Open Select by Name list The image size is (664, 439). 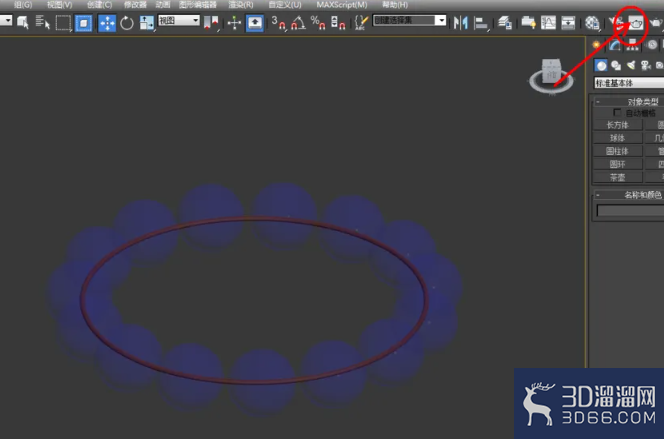click(42, 22)
